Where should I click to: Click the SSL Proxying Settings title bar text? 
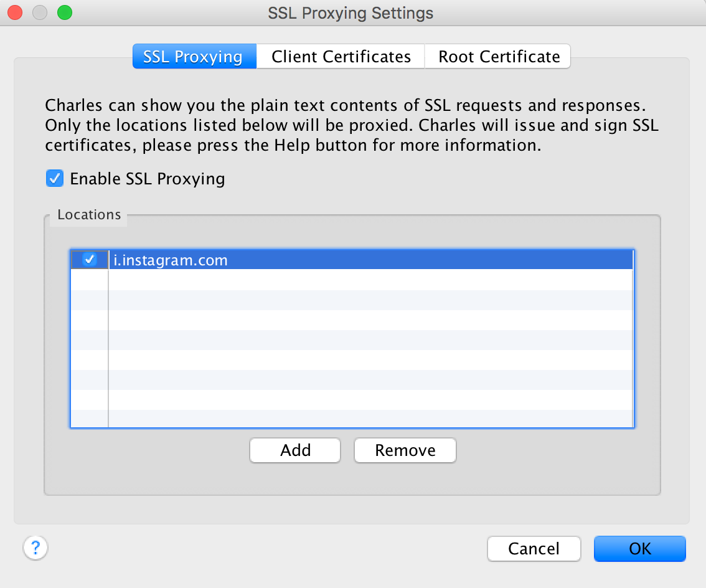pyautogui.click(x=351, y=12)
